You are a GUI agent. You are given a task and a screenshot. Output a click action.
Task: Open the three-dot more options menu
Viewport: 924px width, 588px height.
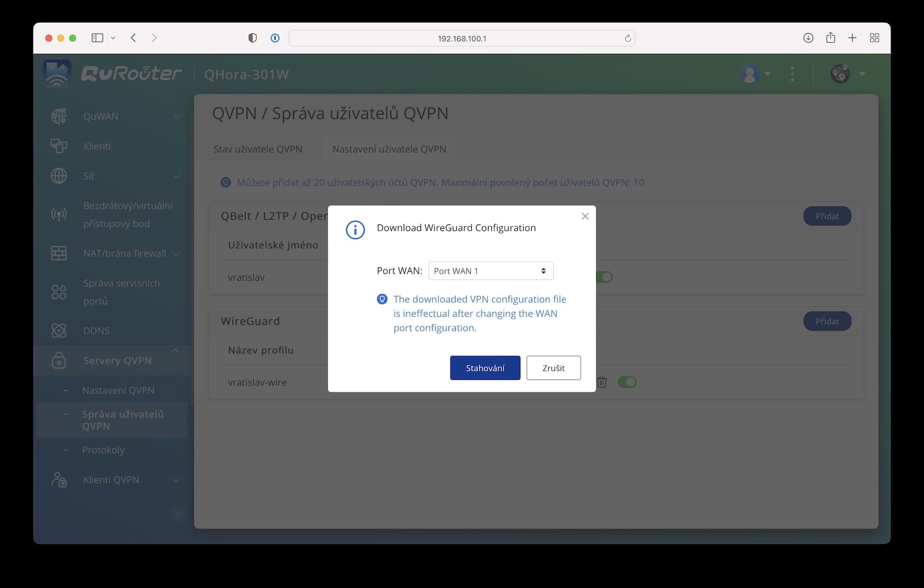[792, 74]
